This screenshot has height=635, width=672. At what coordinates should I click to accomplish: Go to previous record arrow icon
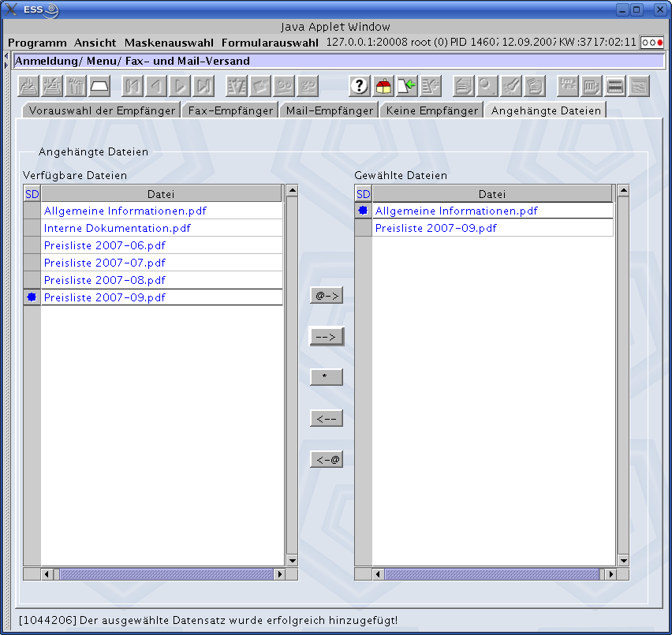coord(156,86)
